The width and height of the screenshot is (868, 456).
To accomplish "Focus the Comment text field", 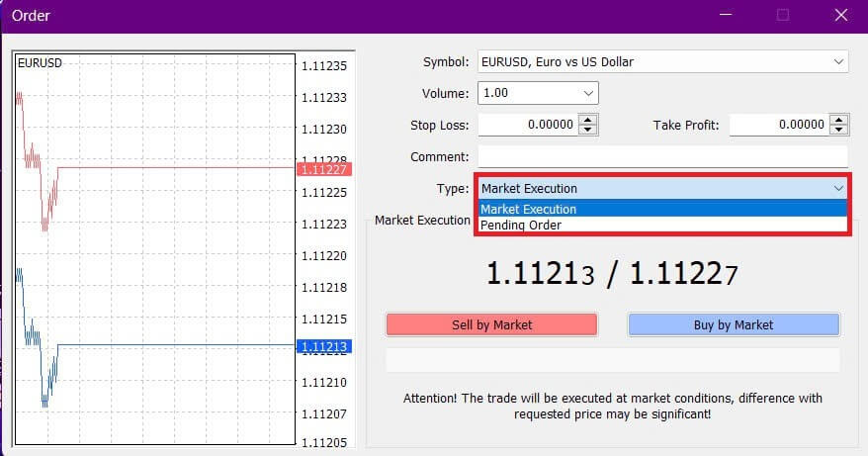I will coord(662,156).
